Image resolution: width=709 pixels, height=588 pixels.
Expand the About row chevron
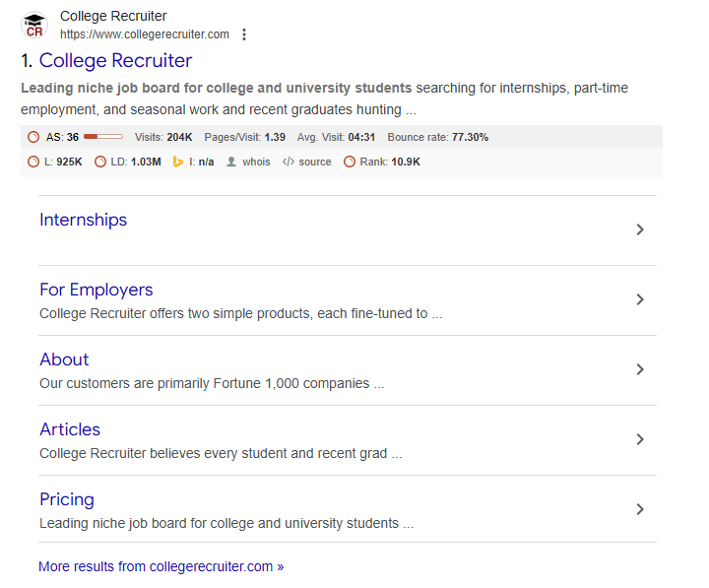click(x=640, y=369)
